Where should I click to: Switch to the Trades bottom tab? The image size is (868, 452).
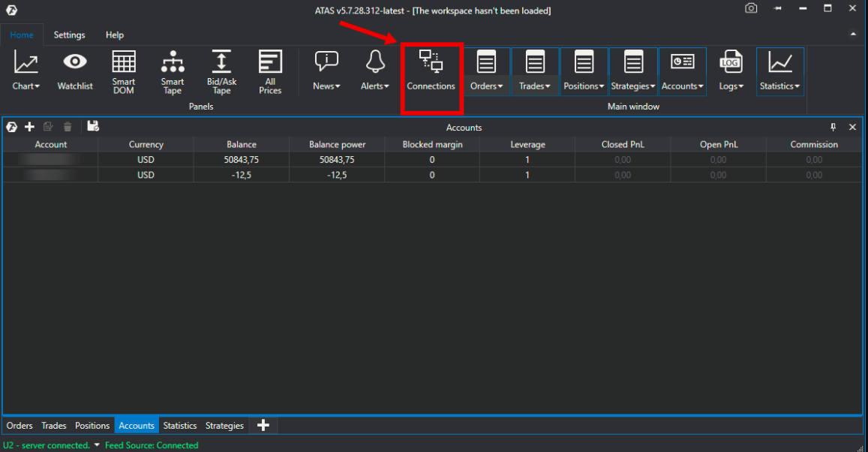(x=54, y=426)
